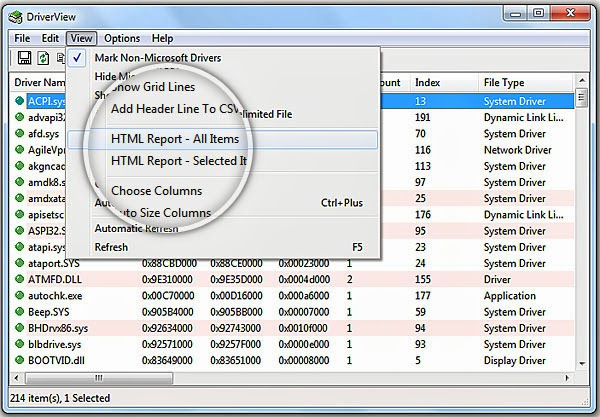Click the green icon beside BHDrvx86.sys
600x417 pixels.
point(20,328)
